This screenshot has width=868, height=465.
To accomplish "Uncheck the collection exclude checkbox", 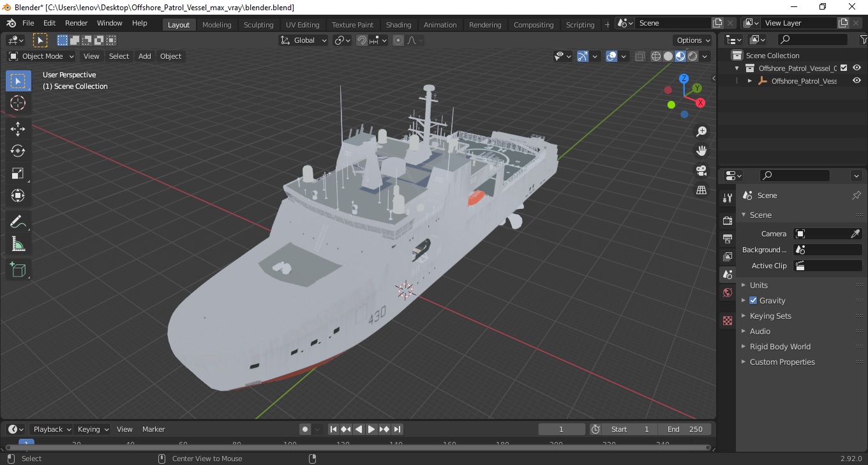I will 844,68.
